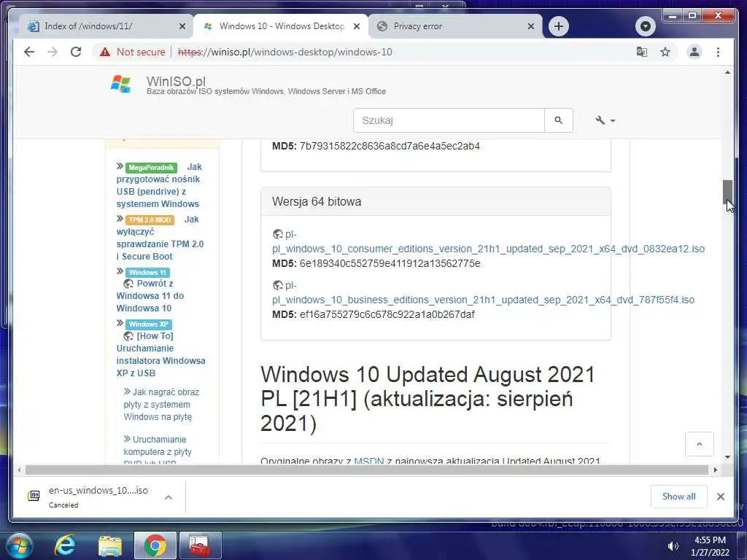Open the Chrome profile avatar icon
Screen dimensions: 747x560
click(x=694, y=52)
